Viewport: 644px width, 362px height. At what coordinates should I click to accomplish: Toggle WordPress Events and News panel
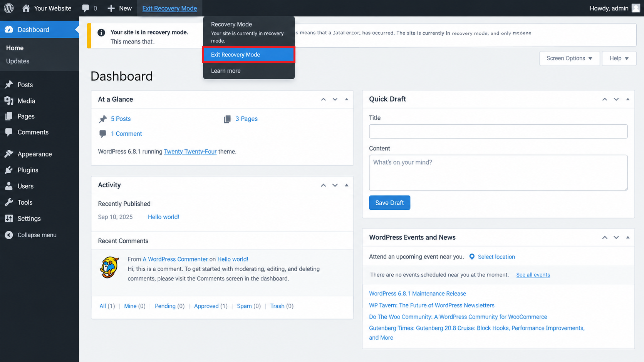628,237
